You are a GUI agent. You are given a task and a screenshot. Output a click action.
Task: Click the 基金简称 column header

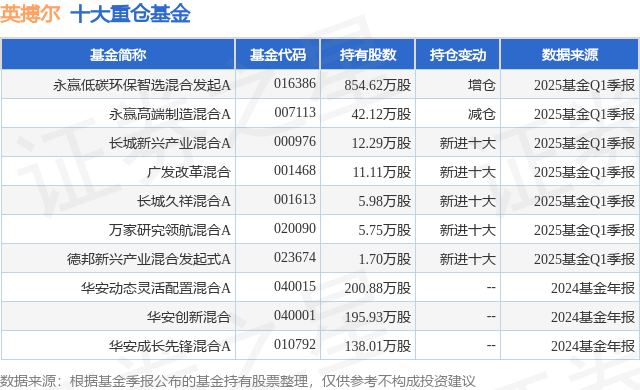tap(118, 55)
